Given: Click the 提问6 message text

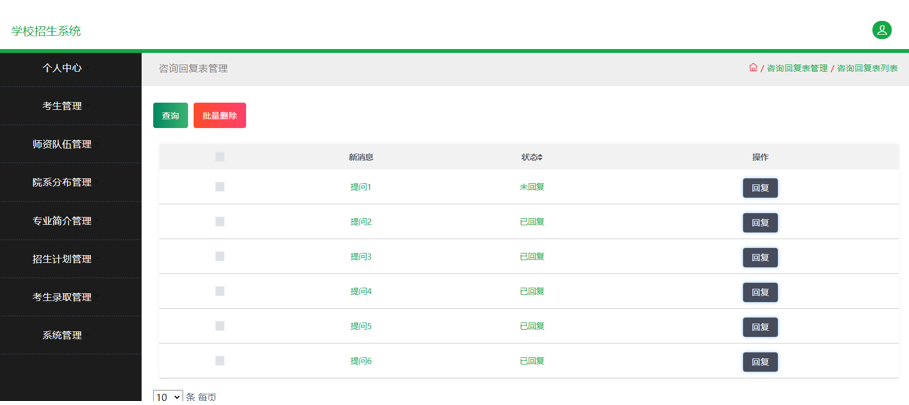Looking at the screenshot, I should click(361, 360).
